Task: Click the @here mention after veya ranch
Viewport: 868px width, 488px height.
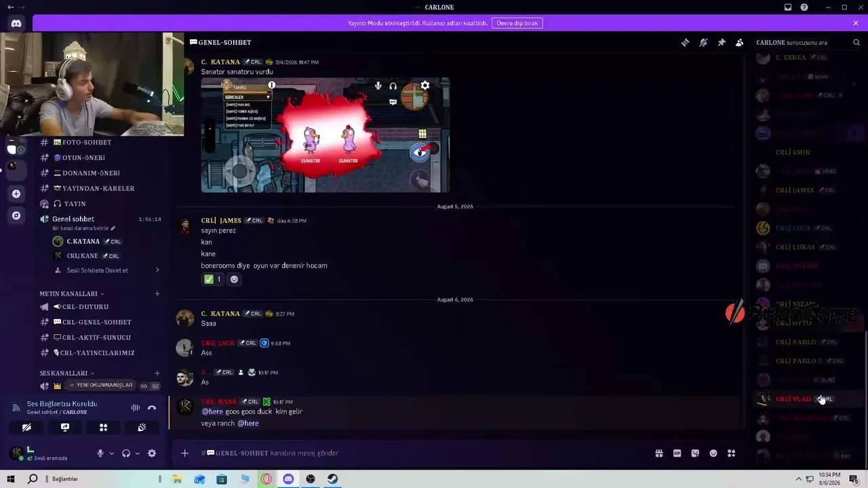Action: coord(248,424)
